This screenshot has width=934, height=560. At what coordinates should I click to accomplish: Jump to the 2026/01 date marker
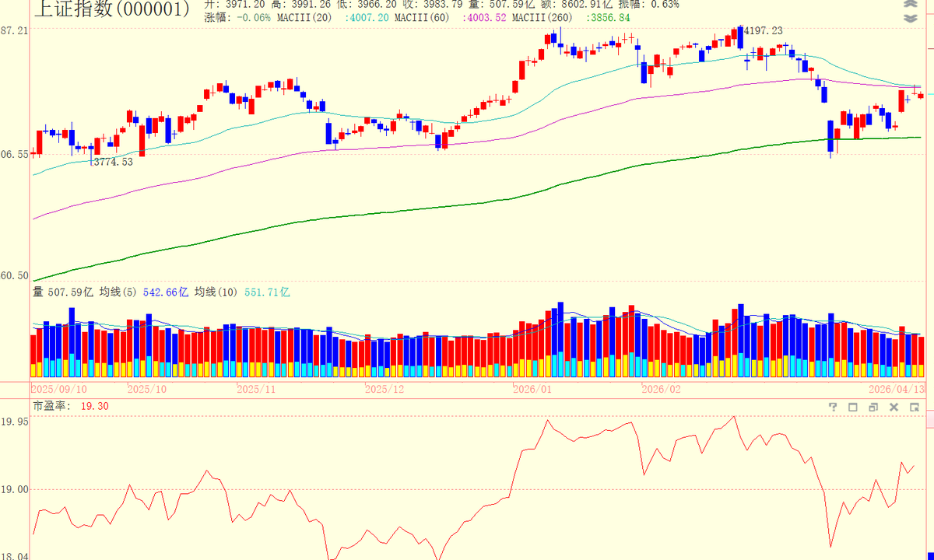pyautogui.click(x=532, y=389)
